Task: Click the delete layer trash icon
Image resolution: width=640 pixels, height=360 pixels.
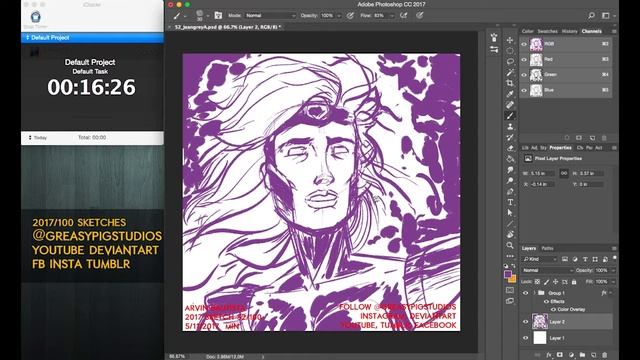Action: pyautogui.click(x=604, y=355)
